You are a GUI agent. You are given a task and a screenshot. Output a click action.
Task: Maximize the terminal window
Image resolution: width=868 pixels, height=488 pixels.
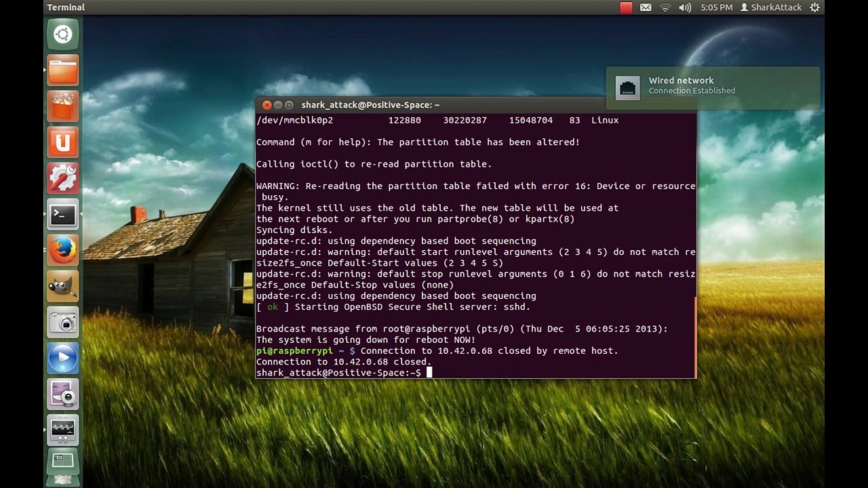(x=289, y=105)
